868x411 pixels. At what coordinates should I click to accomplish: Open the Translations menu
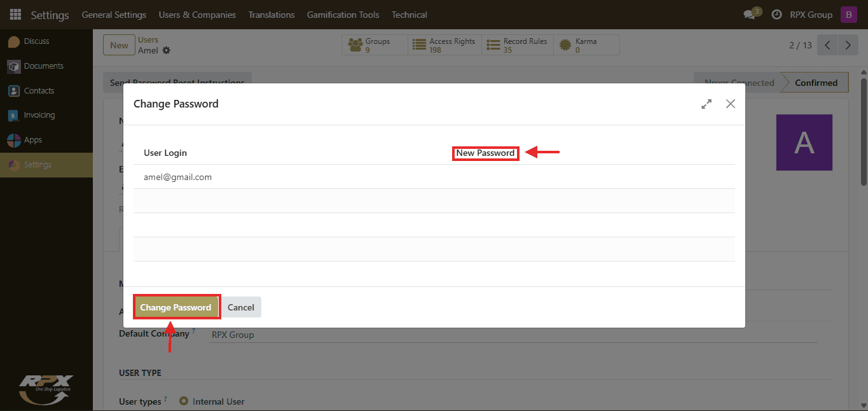tap(272, 15)
